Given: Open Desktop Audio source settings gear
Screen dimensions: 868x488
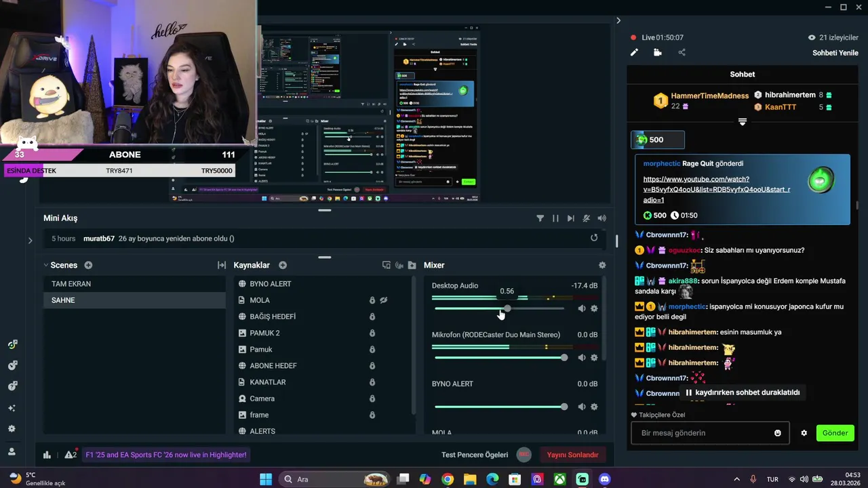Looking at the screenshot, I should 594,308.
